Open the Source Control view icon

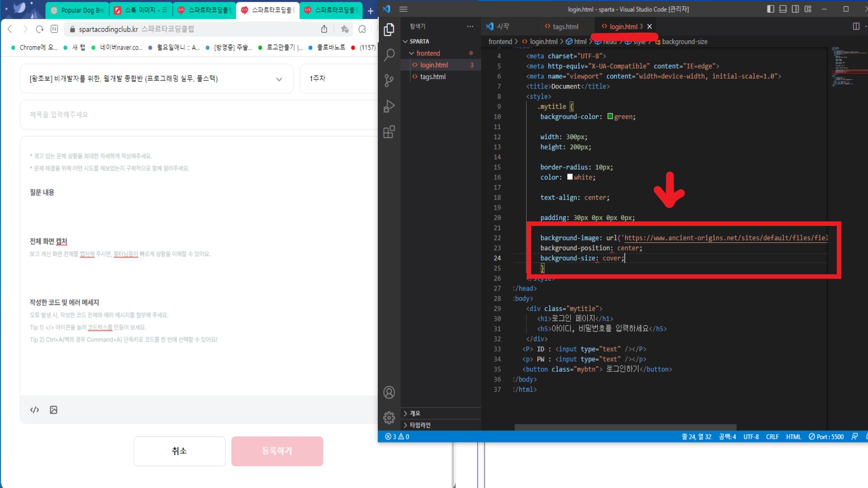click(x=389, y=81)
